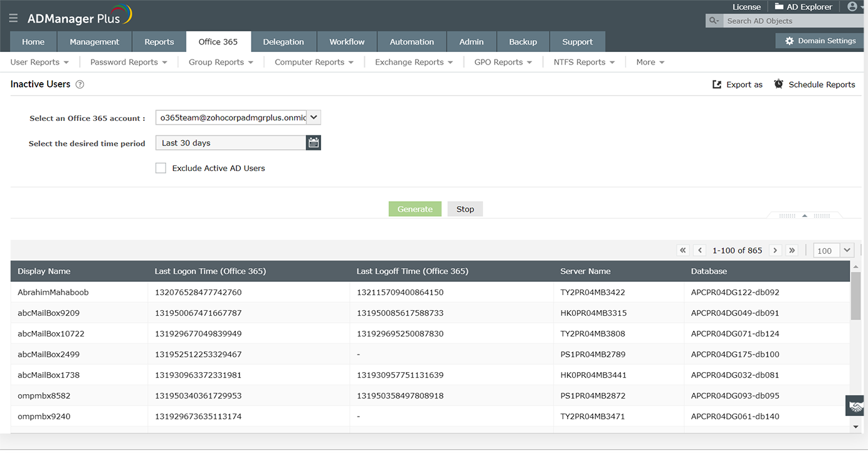Click the scrollbar down arrow
Screen dimensions: 868x453
pos(856,427)
